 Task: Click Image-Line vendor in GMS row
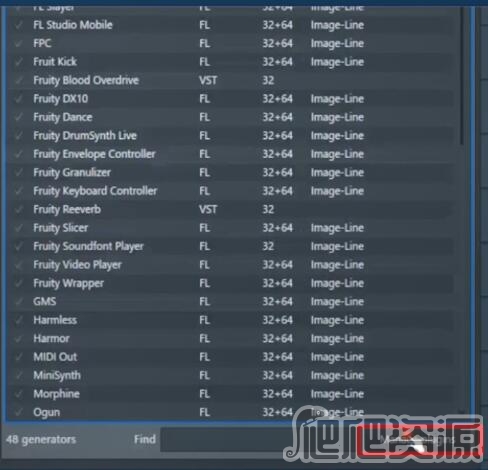[x=337, y=302]
